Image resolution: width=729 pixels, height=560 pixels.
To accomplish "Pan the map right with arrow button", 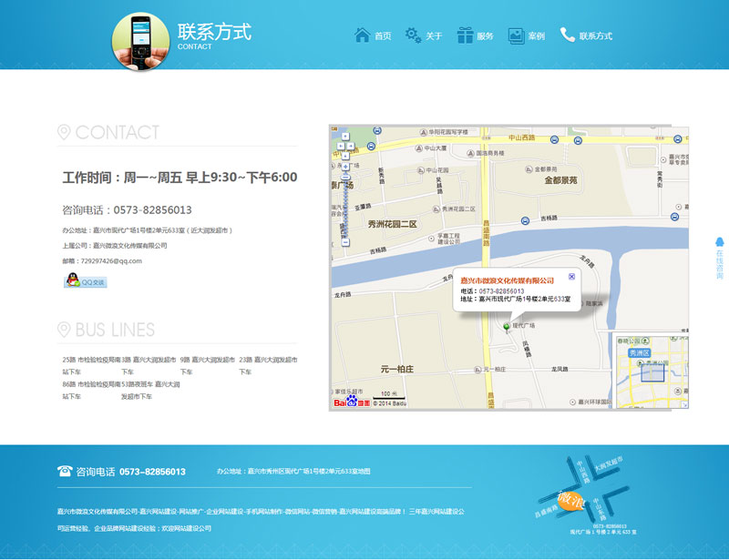I will (351, 147).
